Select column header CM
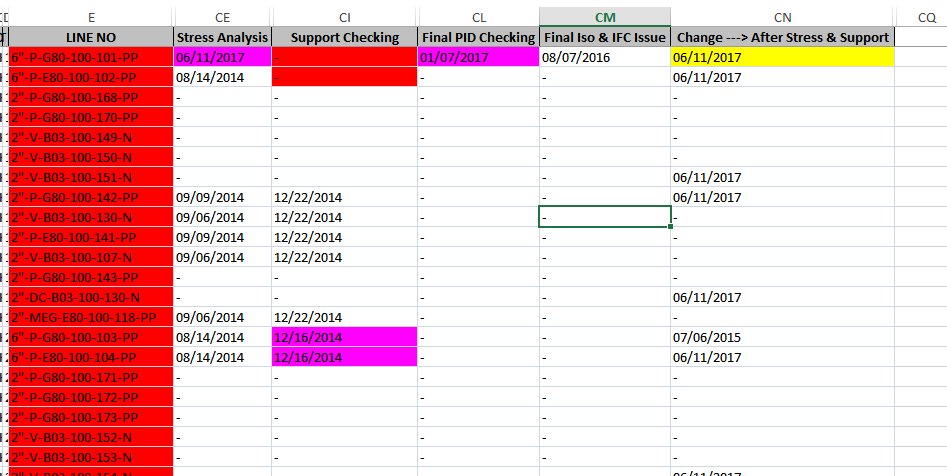This screenshot has width=947, height=476. coord(605,17)
